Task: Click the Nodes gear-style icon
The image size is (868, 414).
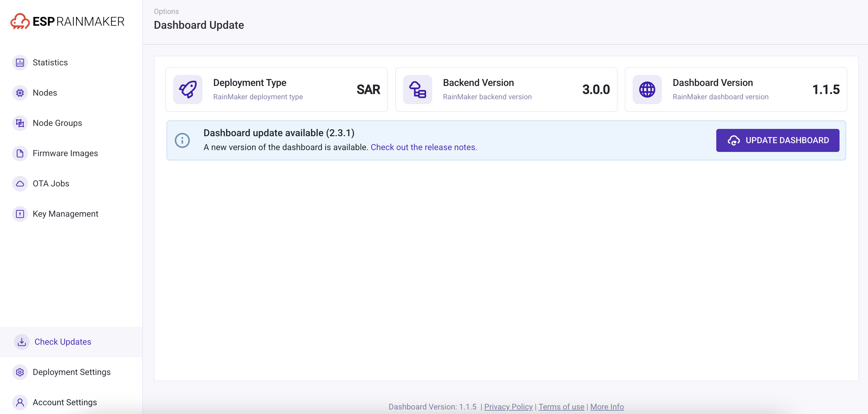Action: coord(20,93)
